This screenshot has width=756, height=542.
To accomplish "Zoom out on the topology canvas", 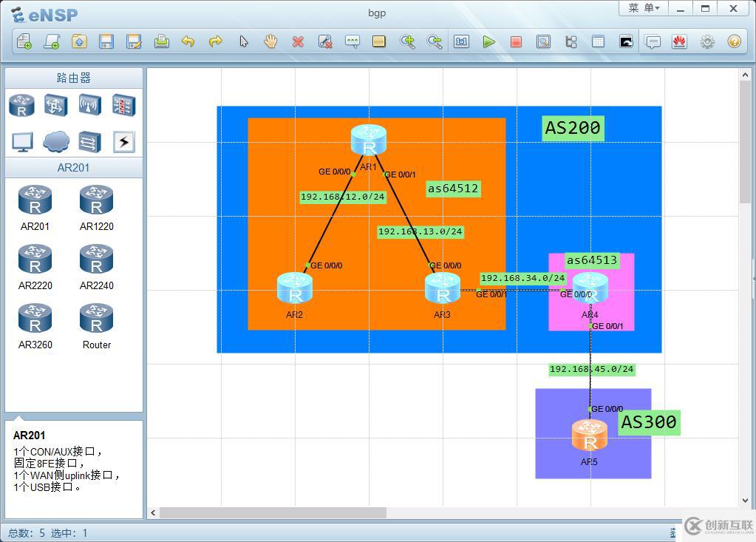I will coord(435,42).
